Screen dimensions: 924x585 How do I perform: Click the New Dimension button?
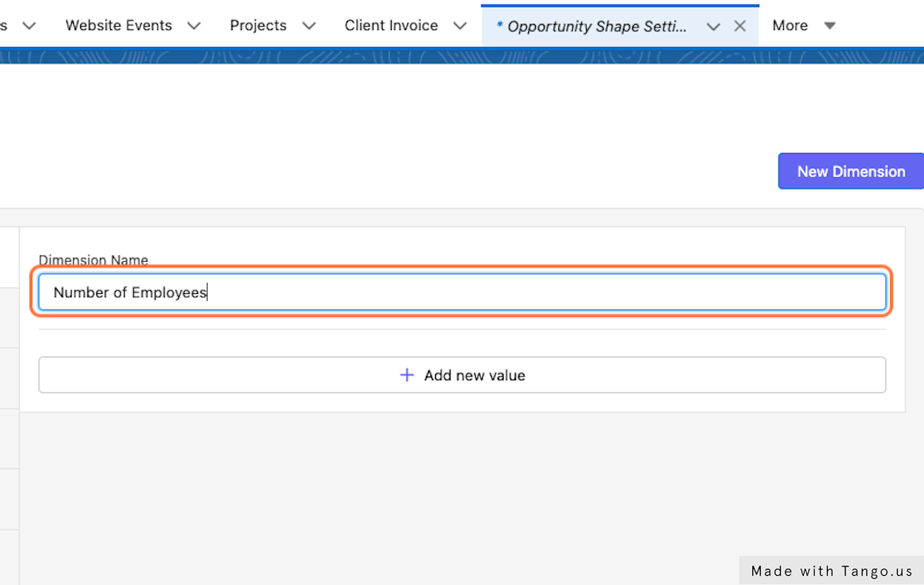point(851,171)
